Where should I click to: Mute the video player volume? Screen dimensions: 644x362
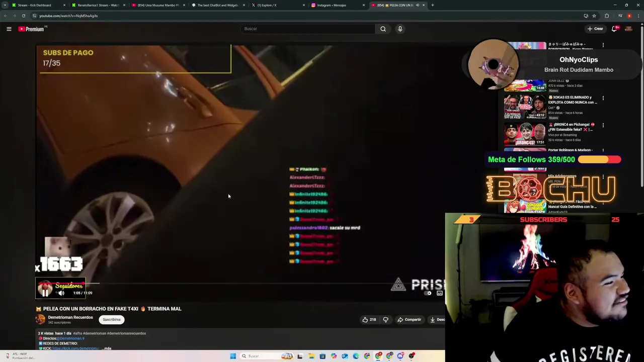click(61, 293)
